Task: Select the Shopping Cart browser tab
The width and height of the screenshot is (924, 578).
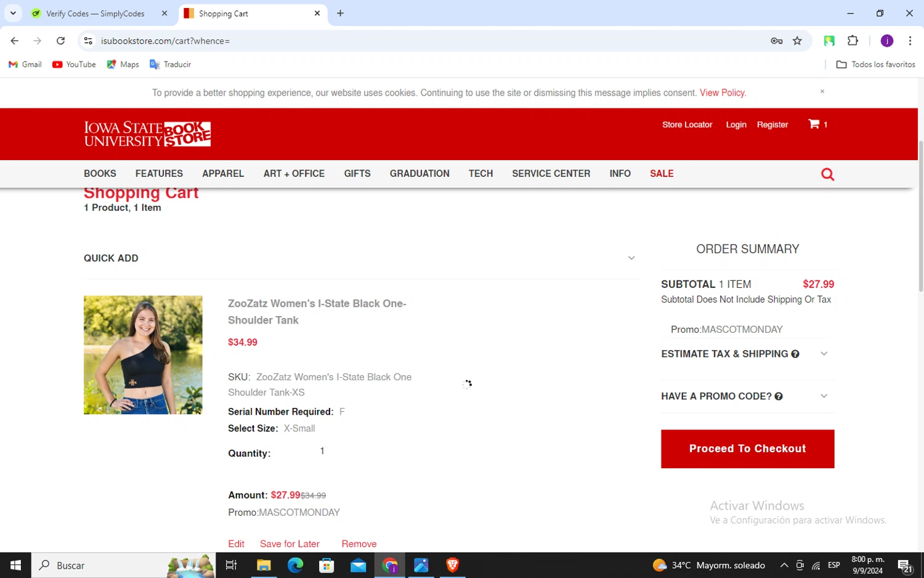Action: point(253,13)
